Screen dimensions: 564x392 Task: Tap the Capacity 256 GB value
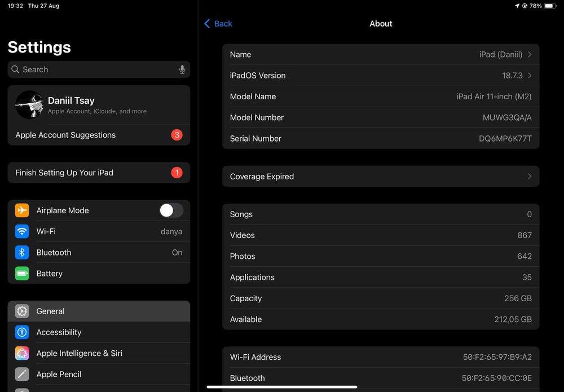click(518, 298)
